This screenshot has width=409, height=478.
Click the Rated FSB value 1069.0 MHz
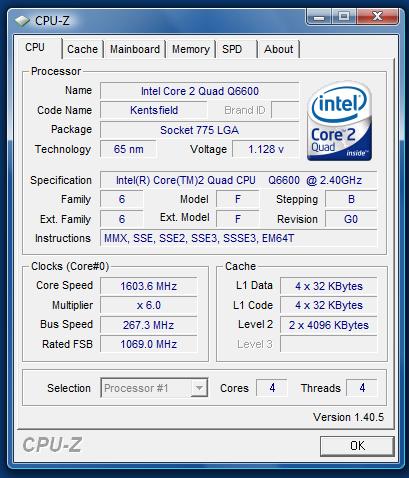tap(149, 344)
